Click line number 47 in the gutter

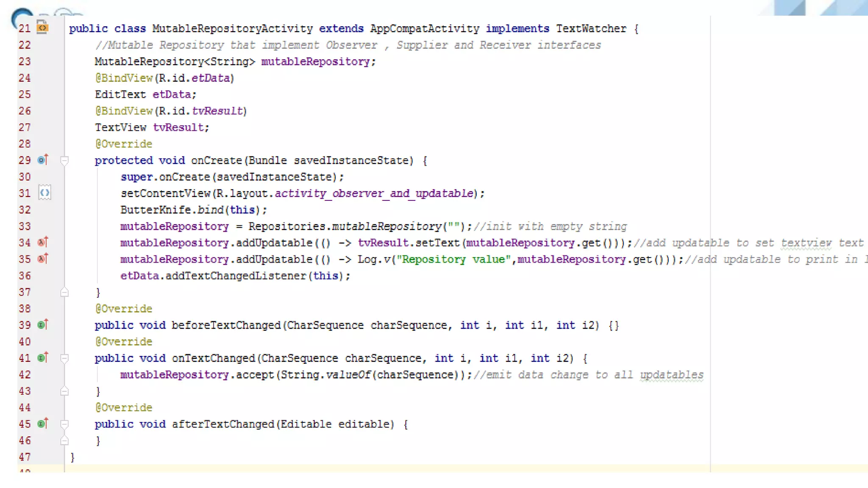tap(25, 457)
